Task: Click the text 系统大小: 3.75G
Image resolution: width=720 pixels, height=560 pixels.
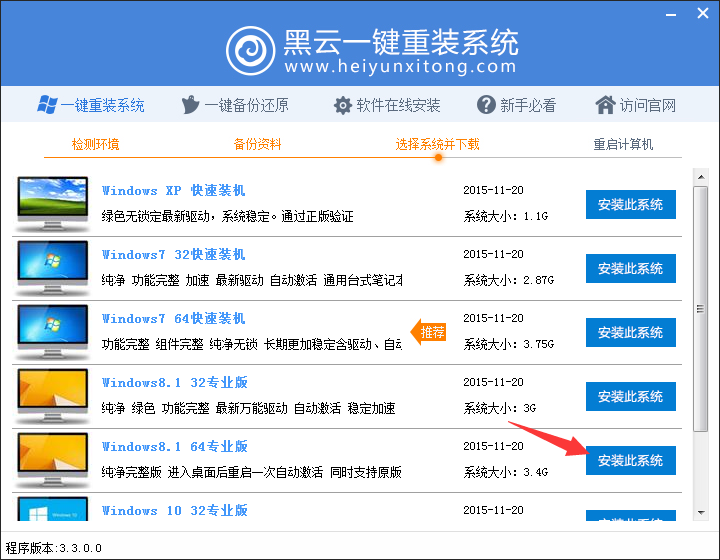Action: (508, 344)
